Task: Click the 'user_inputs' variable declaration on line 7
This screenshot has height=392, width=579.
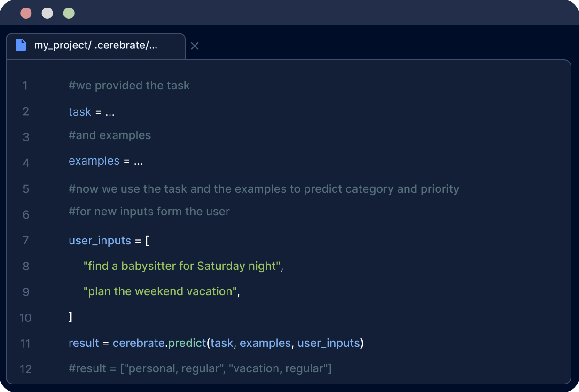Action: [100, 241]
